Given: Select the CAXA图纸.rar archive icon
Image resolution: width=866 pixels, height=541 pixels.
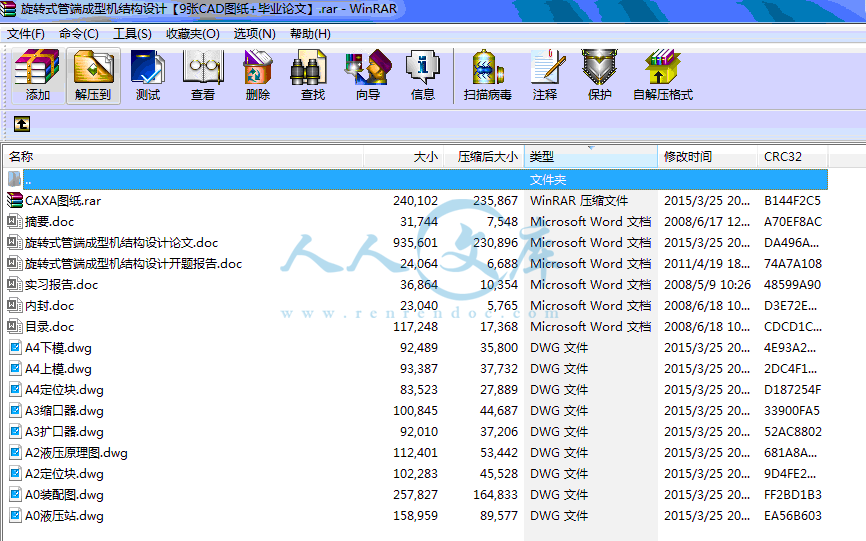Looking at the screenshot, I should coord(15,200).
